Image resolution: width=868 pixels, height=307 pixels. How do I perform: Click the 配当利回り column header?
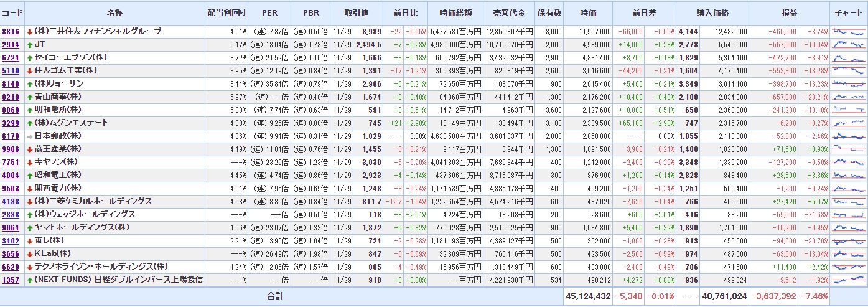tap(226, 12)
